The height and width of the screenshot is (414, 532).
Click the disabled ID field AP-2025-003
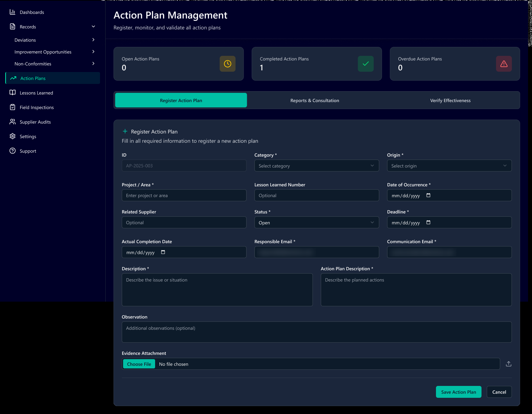(x=184, y=166)
